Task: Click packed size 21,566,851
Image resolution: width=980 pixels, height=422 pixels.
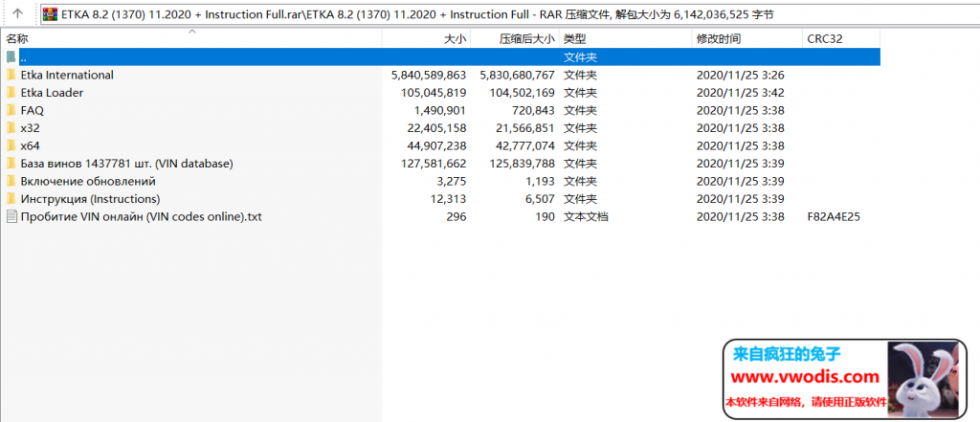Action: coord(525,128)
